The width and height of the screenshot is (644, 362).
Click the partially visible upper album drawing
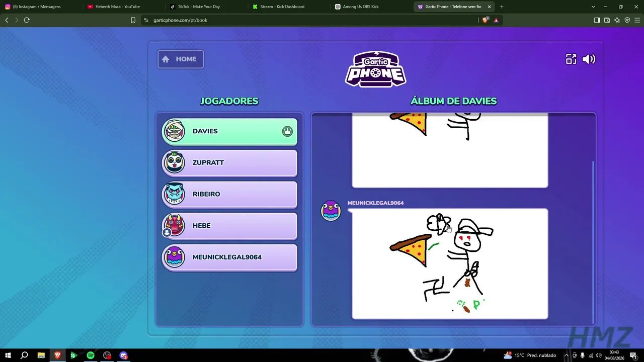pyautogui.click(x=450, y=150)
